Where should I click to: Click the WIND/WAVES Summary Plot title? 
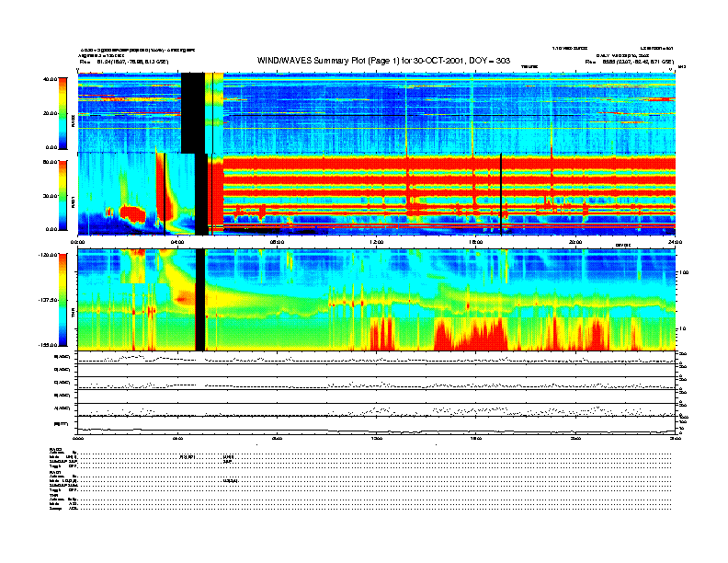point(383,61)
